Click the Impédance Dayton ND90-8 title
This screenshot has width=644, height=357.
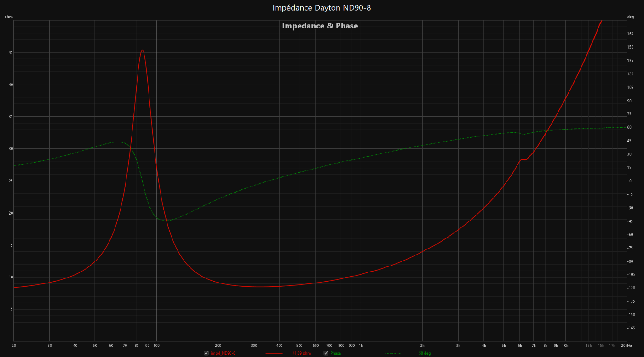tap(322, 8)
